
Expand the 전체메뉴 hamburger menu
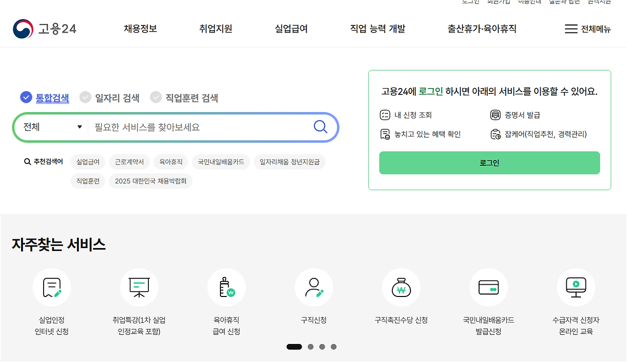[571, 29]
